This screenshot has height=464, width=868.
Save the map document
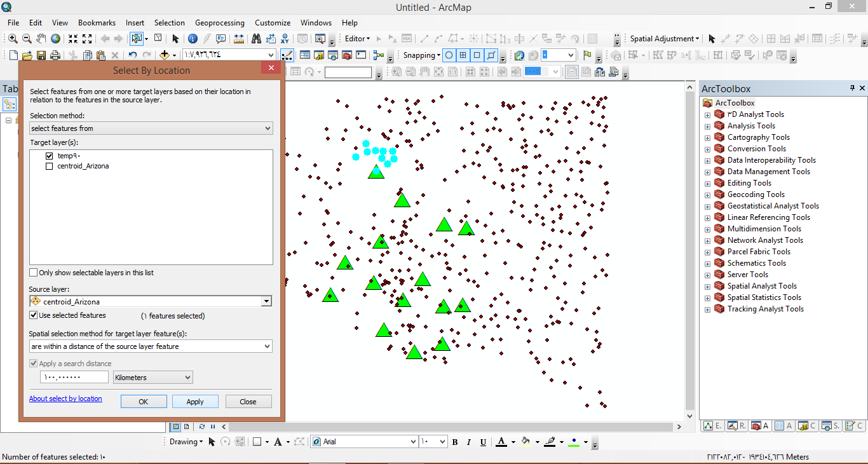tap(41, 55)
